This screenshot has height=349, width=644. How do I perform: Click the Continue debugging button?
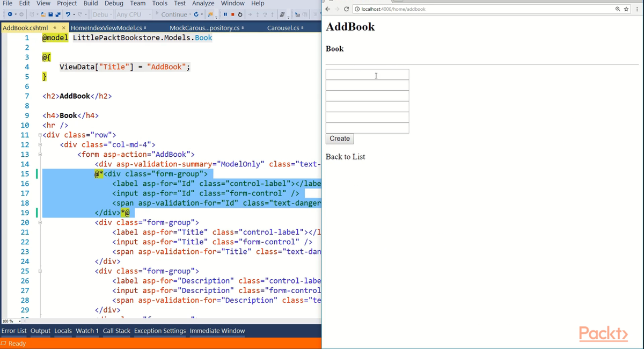point(171,14)
